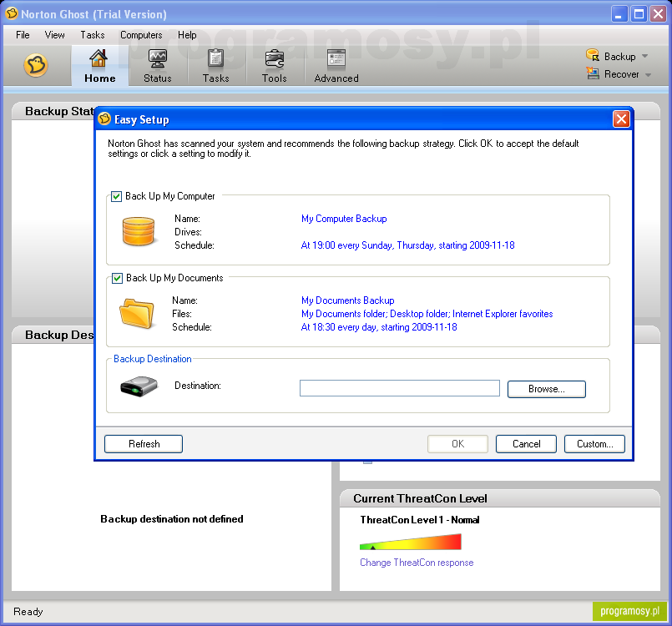Viewport: 672px width, 626px height.
Task: Open the File menu
Action: 23,35
